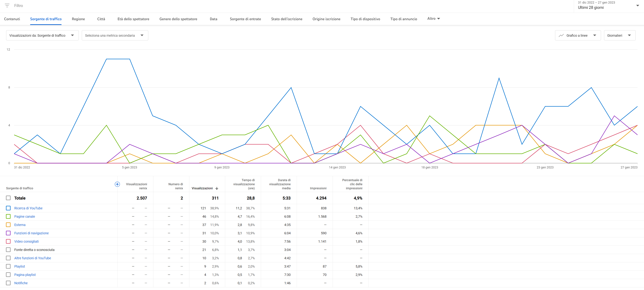Click the 14 gen 2023 axis label
Image resolution: width=644 pixels, height=290 pixels.
tap(337, 167)
